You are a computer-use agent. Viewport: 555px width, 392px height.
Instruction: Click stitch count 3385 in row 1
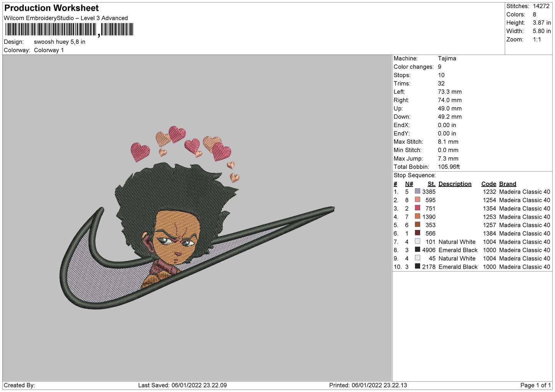click(429, 192)
